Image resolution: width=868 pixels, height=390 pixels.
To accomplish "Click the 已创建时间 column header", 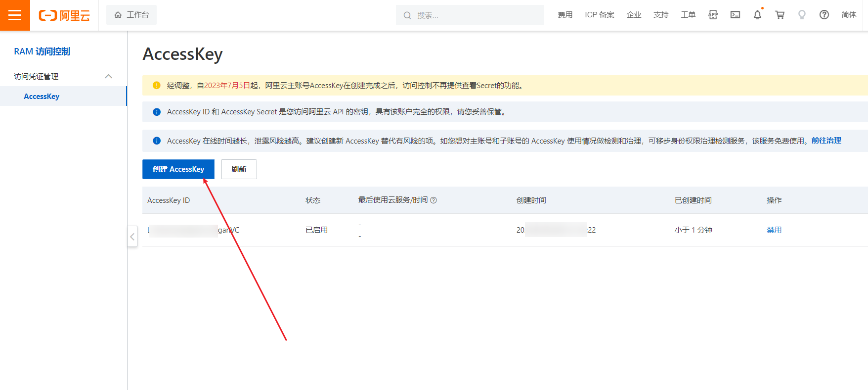I will (693, 200).
